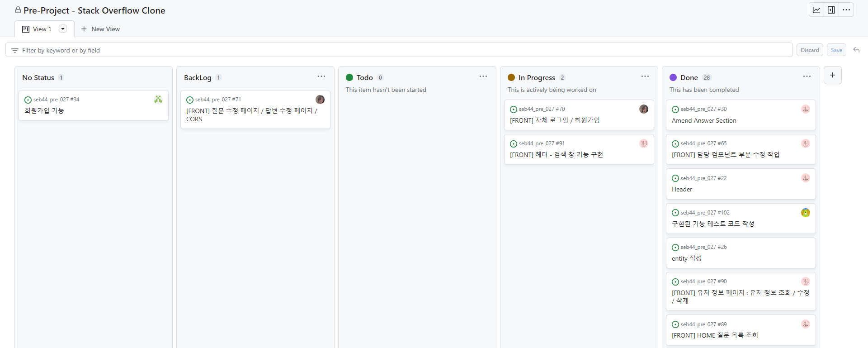Click the lock icon beside the project title
Screen dimensions: 868x348
point(18,10)
